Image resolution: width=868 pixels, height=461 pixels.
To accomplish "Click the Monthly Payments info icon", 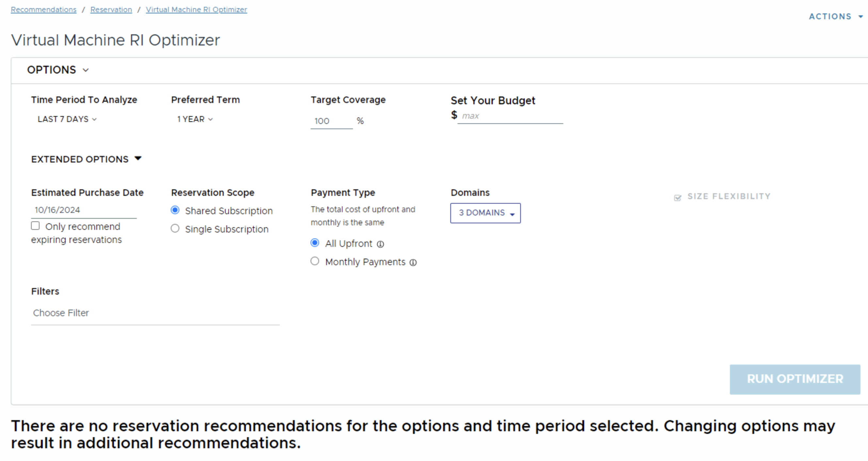I will [413, 262].
